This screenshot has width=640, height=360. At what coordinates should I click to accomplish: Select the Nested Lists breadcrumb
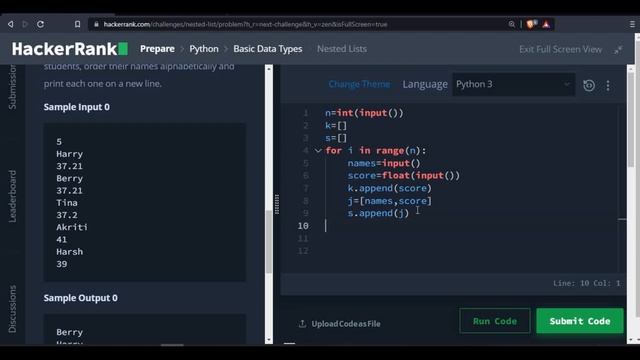(342, 49)
